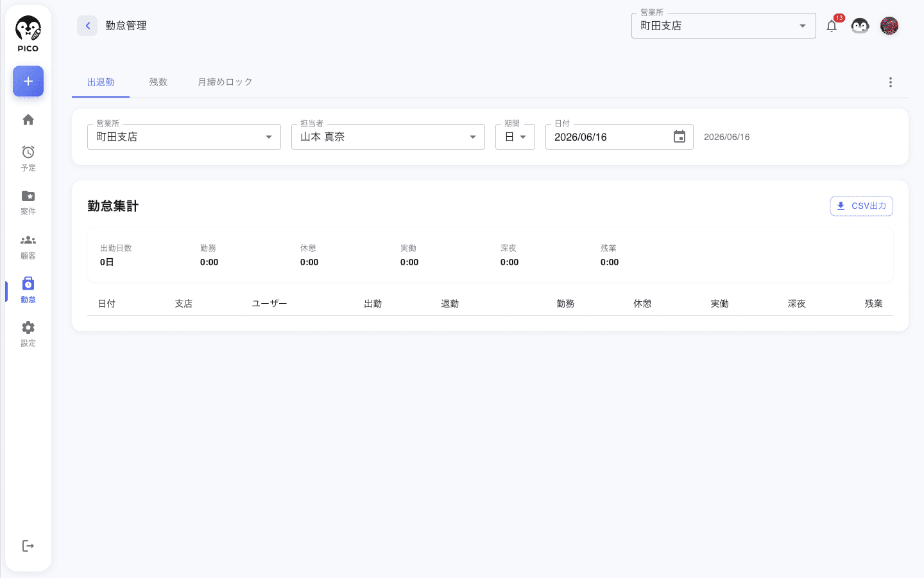Open 顧客 customers in sidebar

[x=28, y=247]
